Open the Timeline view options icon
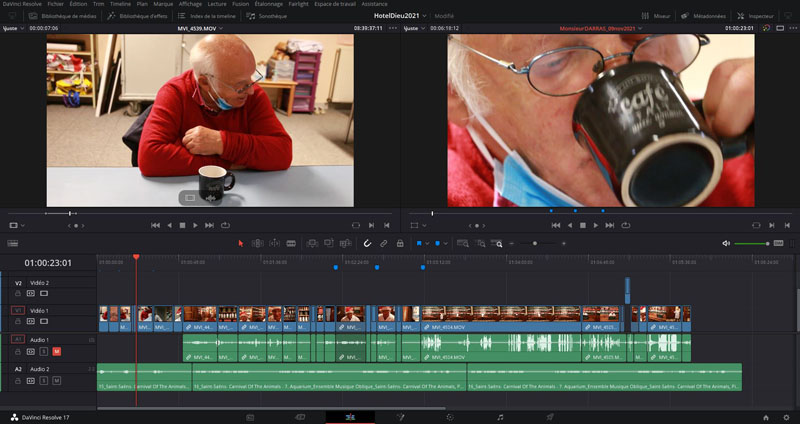The image size is (800, 424). point(13,243)
